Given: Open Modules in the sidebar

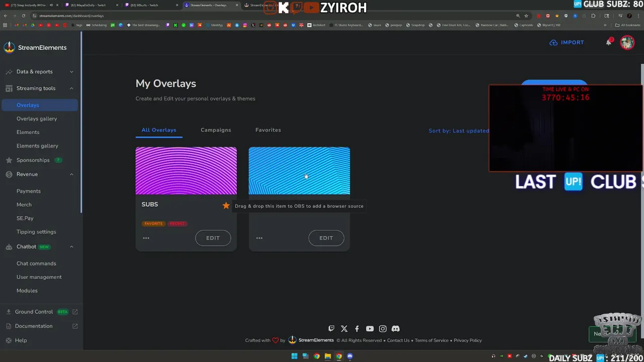Looking at the screenshot, I should click(27, 291).
